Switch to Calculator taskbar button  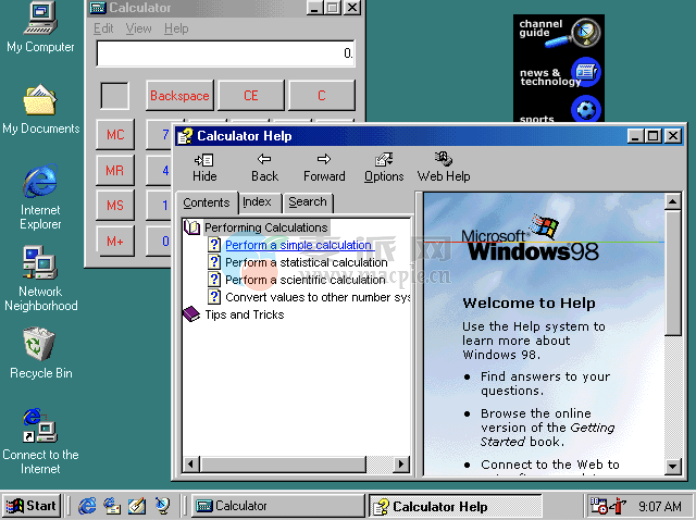pyautogui.click(x=277, y=506)
